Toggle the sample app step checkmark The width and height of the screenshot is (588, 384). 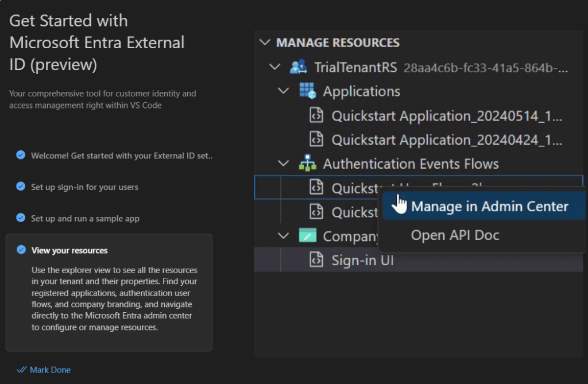coord(21,218)
